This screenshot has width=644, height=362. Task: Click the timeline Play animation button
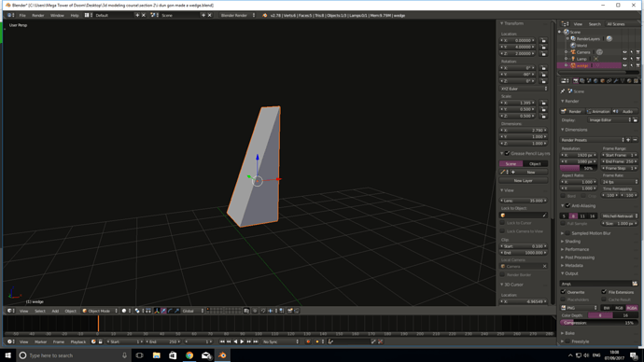click(242, 341)
